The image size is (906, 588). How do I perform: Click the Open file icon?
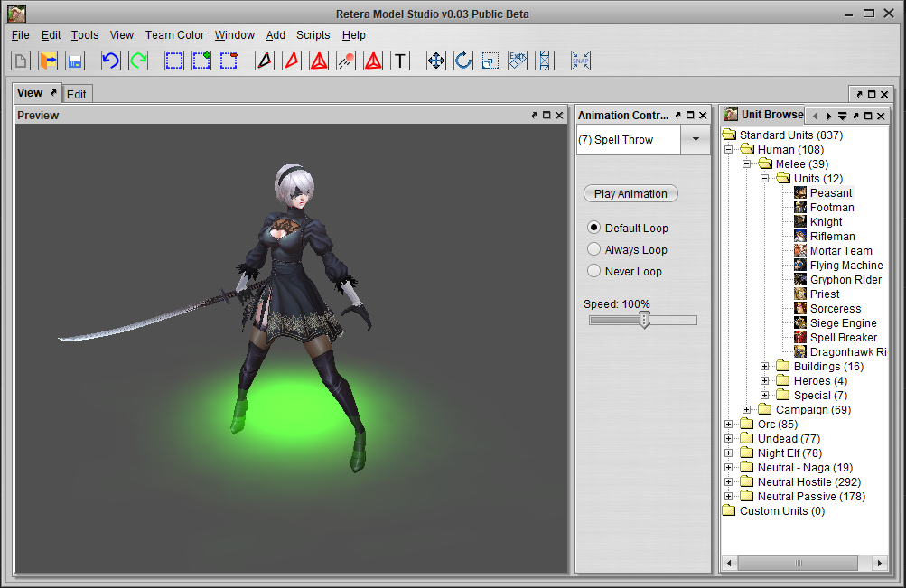48,61
